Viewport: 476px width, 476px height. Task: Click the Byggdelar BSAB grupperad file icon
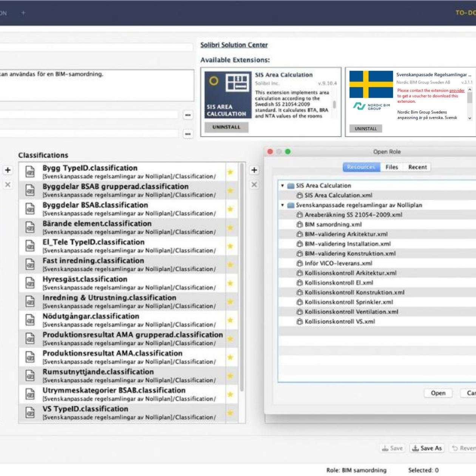30,190
